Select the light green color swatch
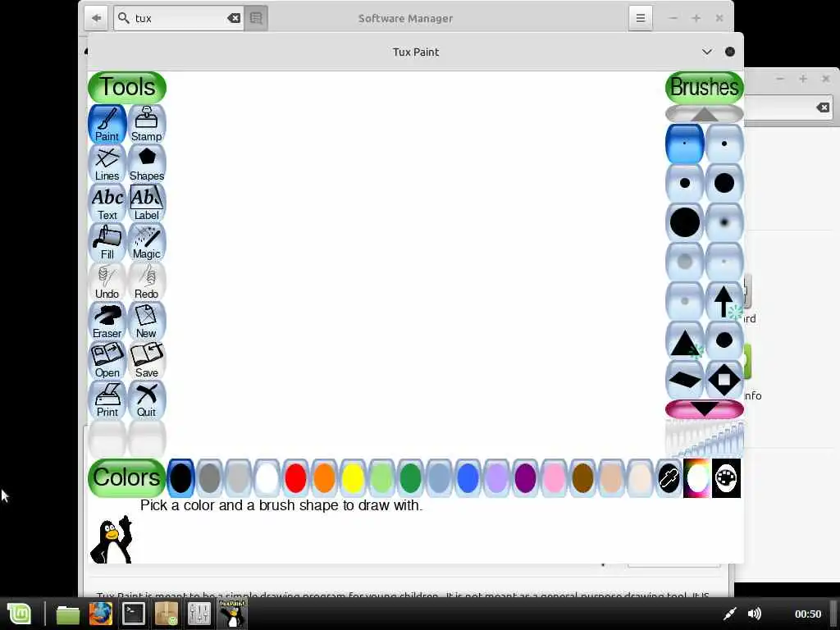Image resolution: width=840 pixels, height=630 pixels. [x=381, y=478]
